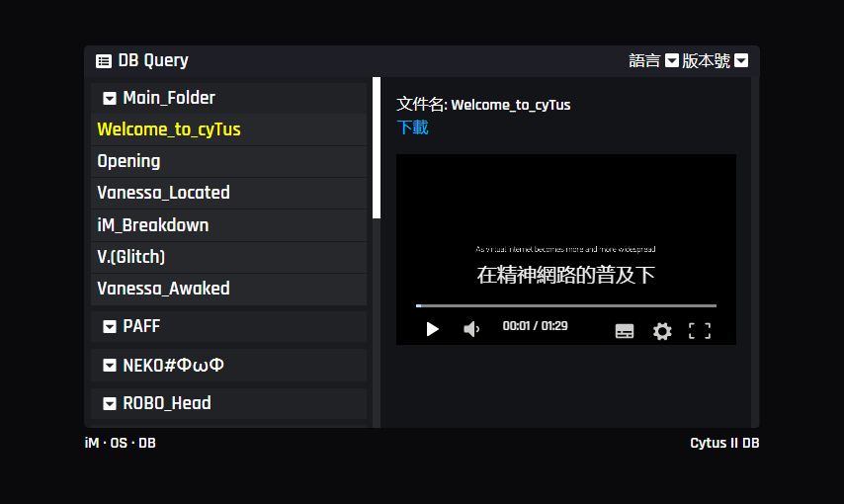The width and height of the screenshot is (844, 504).
Task: Click the DB Query table icon
Action: tap(104, 61)
